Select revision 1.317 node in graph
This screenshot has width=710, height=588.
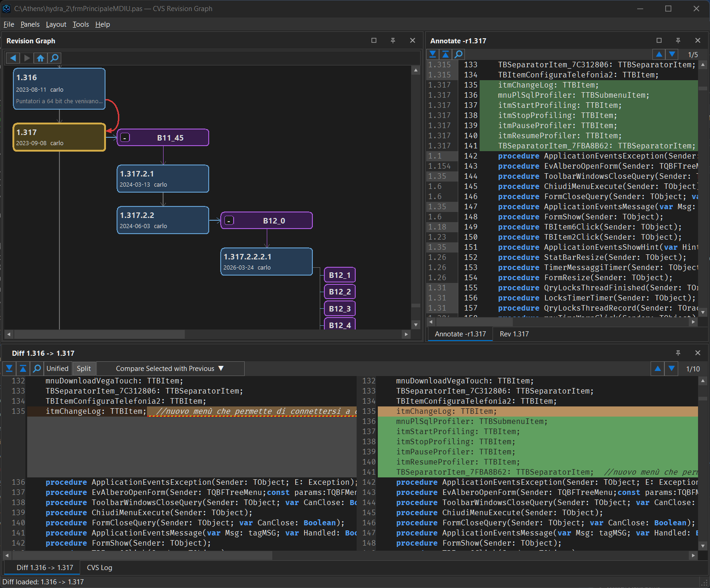click(x=59, y=137)
